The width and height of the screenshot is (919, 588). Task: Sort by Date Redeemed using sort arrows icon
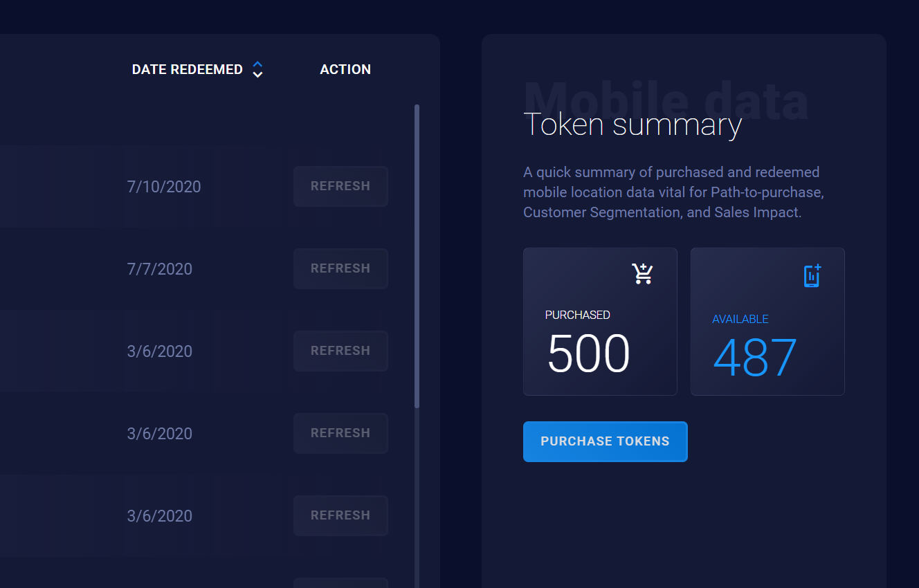257,69
